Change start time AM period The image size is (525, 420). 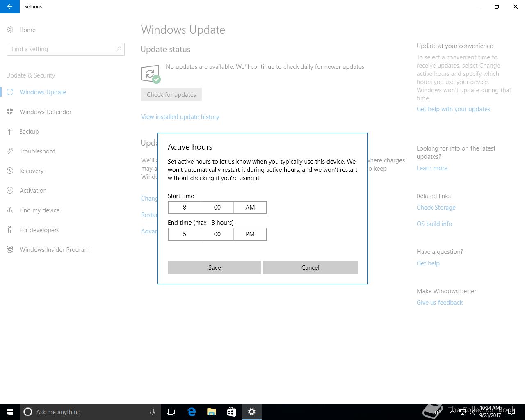(250, 208)
